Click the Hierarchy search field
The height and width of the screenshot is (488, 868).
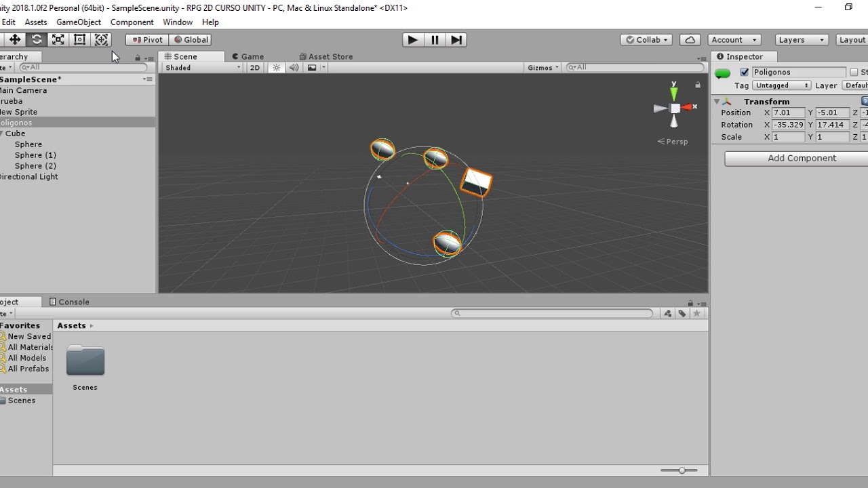[x=83, y=68]
